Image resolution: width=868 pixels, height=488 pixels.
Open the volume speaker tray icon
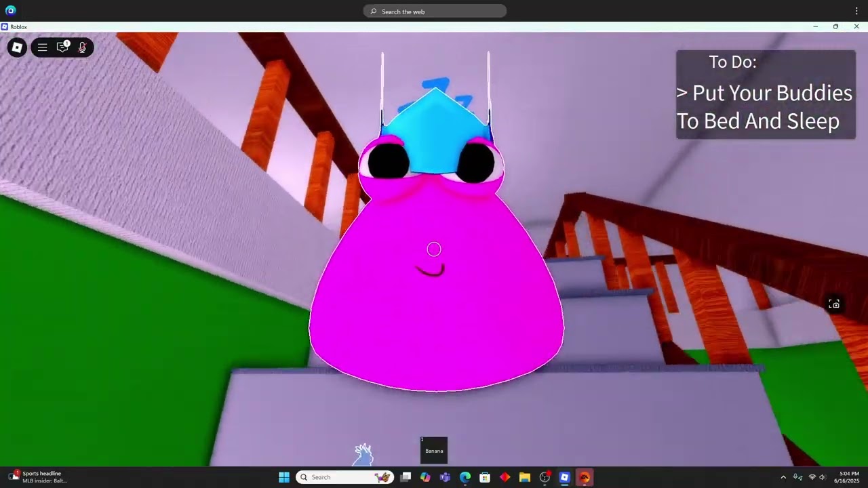point(823,477)
